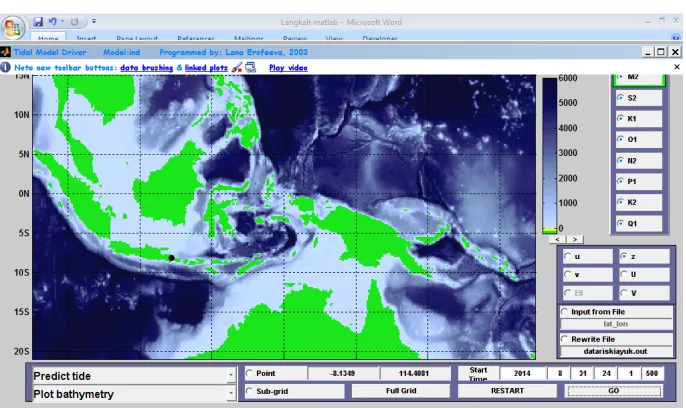Screen dimensions: 686x408
Task: Open Customize Quick Access Toolbar dropdown
Action: (94, 21)
